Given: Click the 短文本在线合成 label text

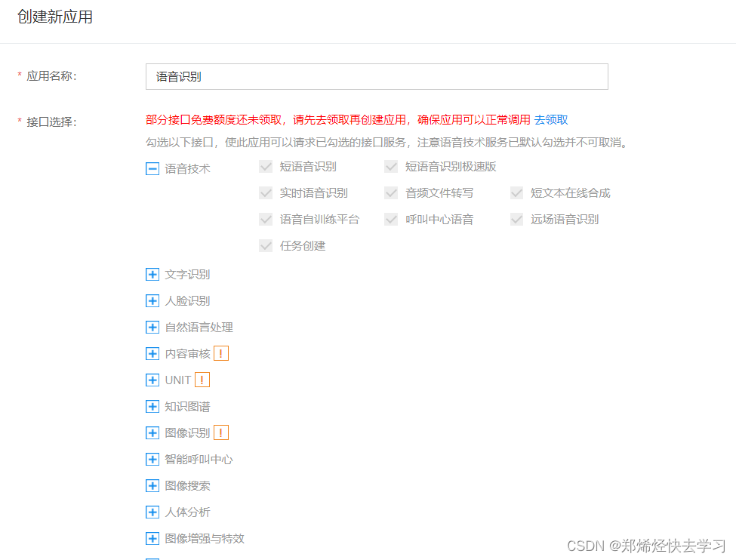Looking at the screenshot, I should (571, 193).
